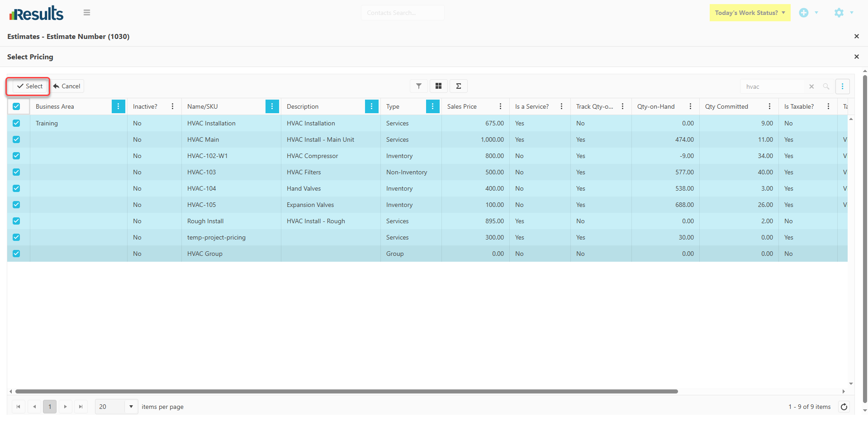
Task: Select page 1 in the pager
Action: (x=50, y=407)
